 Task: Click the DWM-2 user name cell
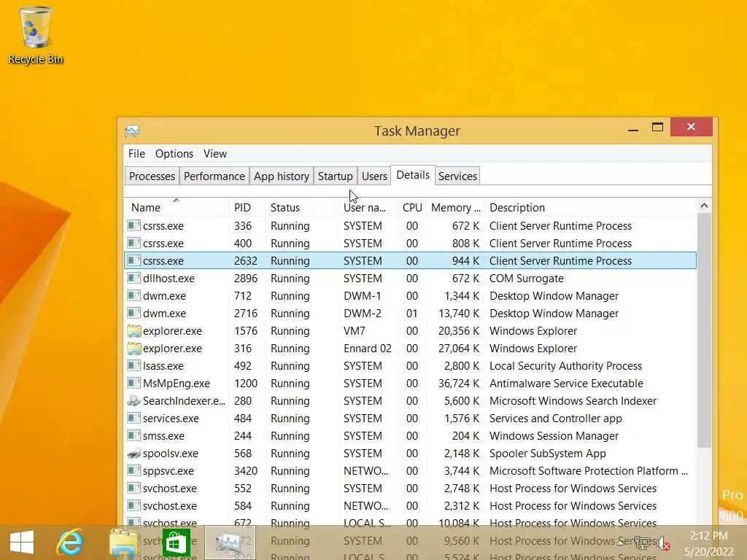pos(363,314)
